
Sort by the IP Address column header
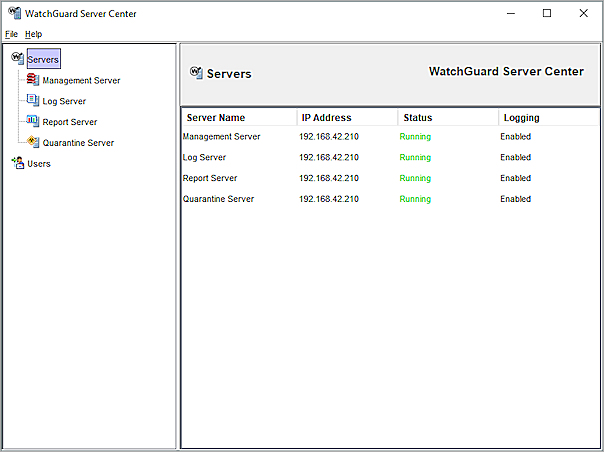327,118
